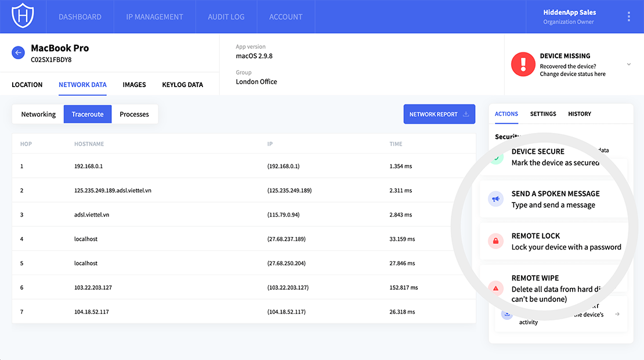Open the History tab in side panel
This screenshot has width=644, height=360.
[580, 114]
